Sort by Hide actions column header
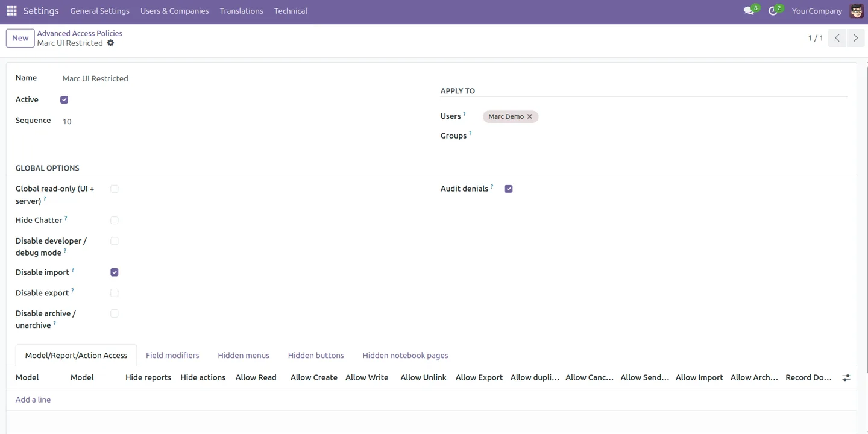This screenshot has width=868, height=434. coord(203,377)
